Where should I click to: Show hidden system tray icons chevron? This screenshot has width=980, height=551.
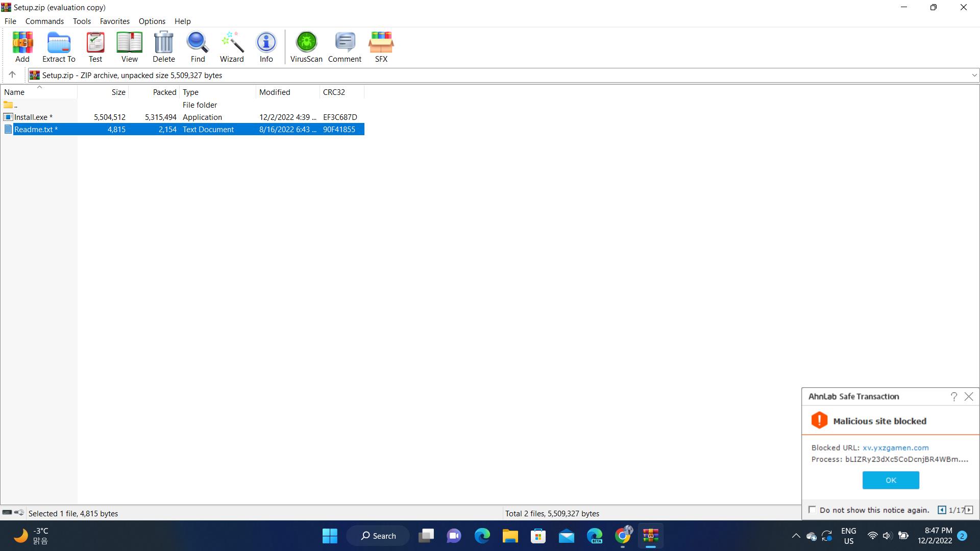(x=796, y=536)
